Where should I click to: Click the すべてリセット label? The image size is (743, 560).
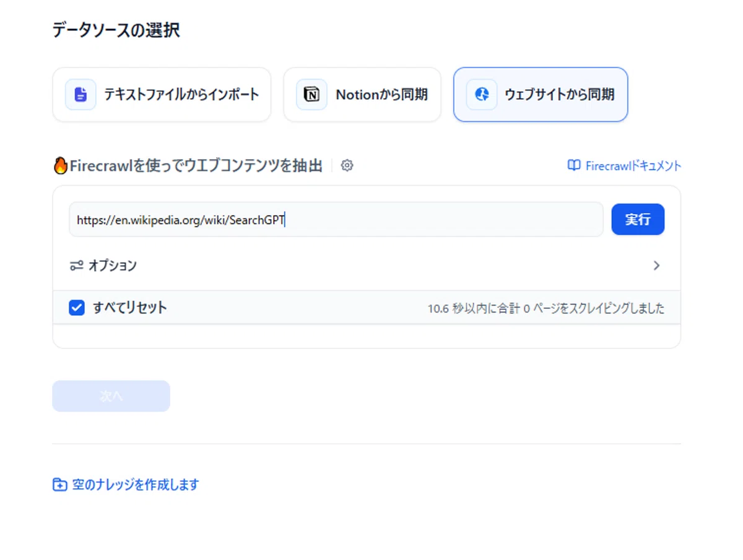130,308
